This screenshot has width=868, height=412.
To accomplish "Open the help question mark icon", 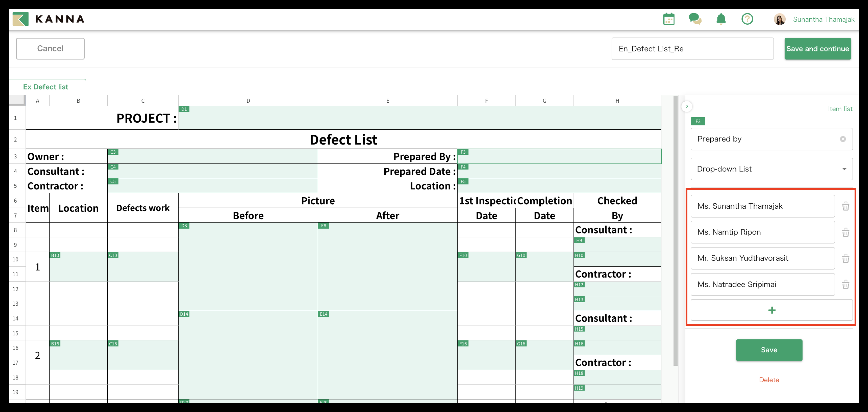I will (747, 19).
